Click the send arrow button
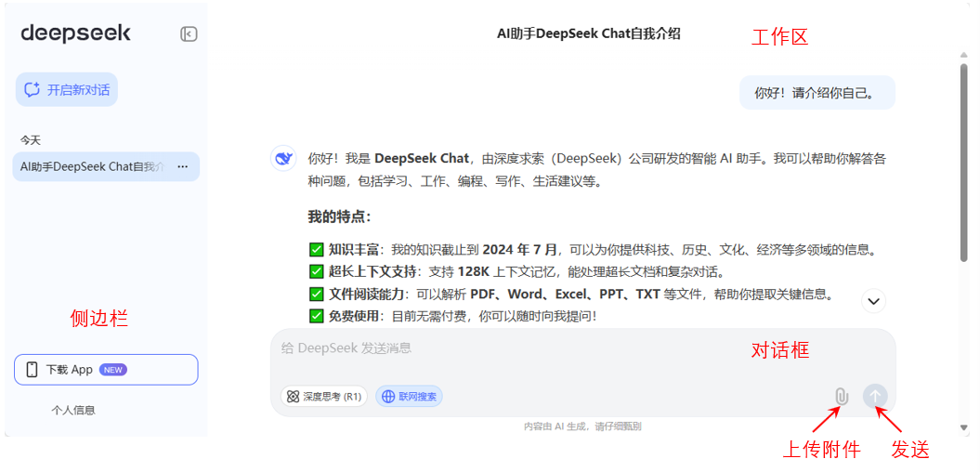Viewport: 980px width, 472px height. [875, 396]
